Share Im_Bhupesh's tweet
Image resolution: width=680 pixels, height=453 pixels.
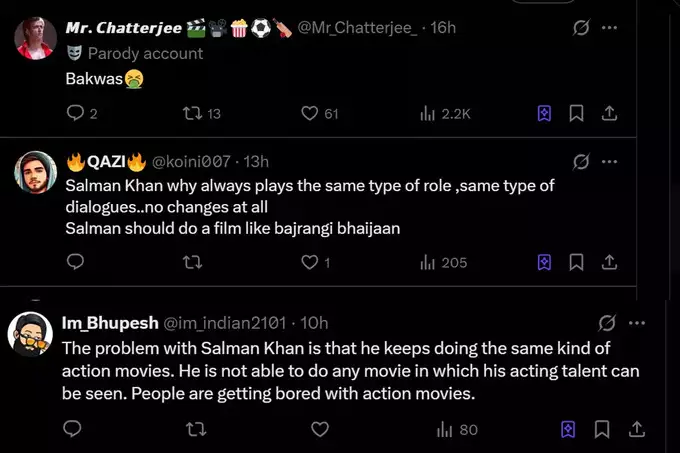point(635,429)
